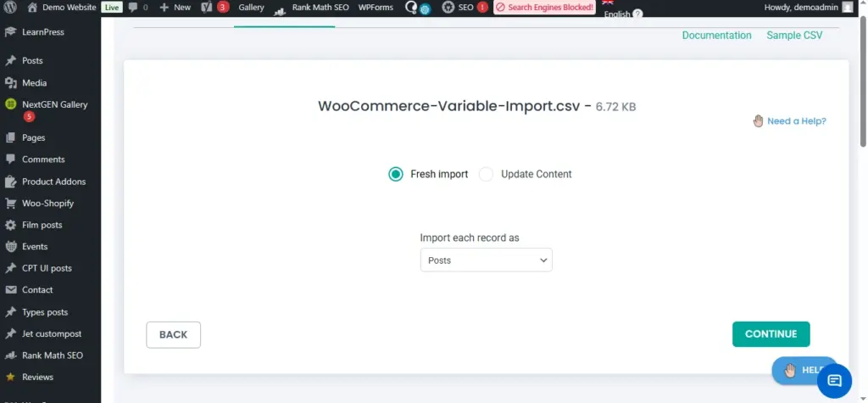Click the CONTINUE button
Viewport: 868px width, 403px height.
[x=771, y=334]
